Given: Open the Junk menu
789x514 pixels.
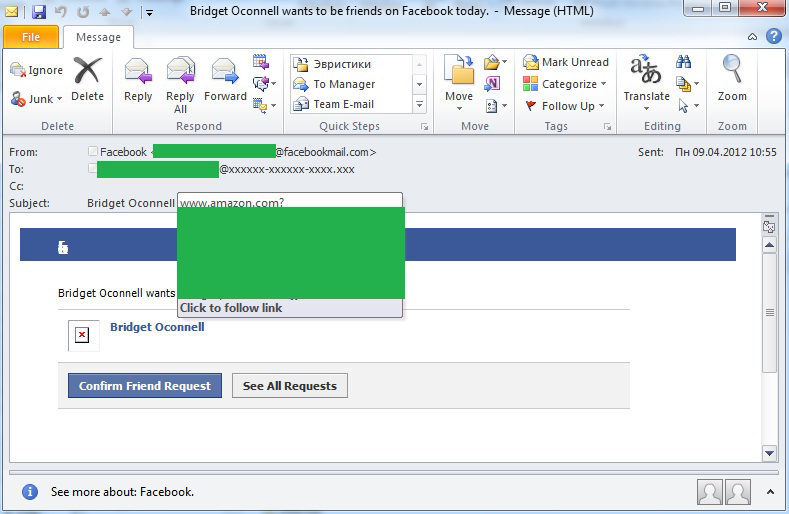Looking at the screenshot, I should (x=36, y=99).
